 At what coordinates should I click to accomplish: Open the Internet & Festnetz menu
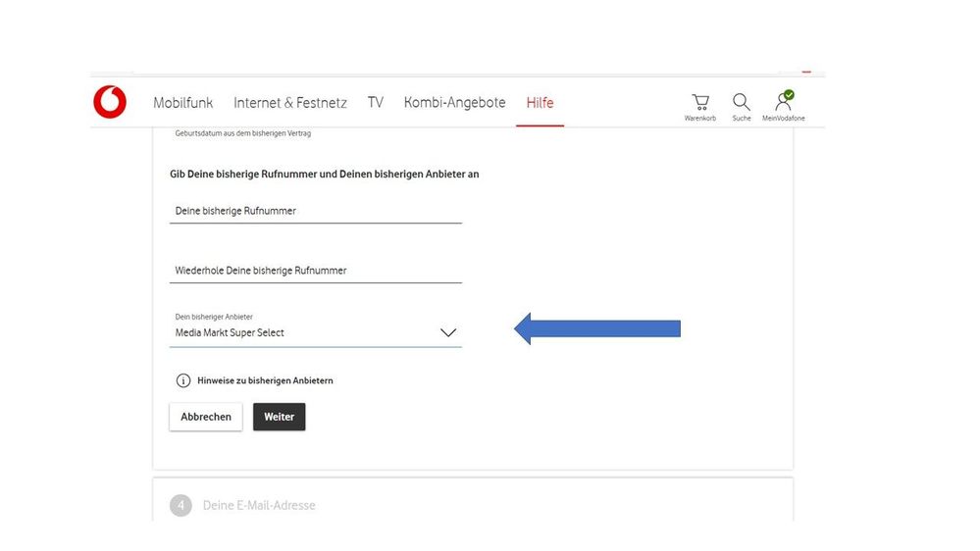coord(290,102)
